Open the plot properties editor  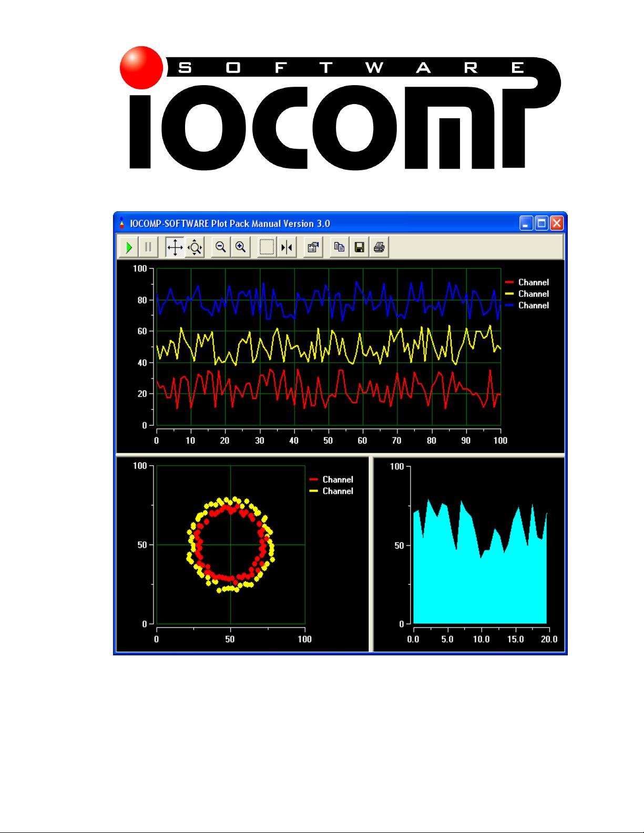tap(313, 247)
